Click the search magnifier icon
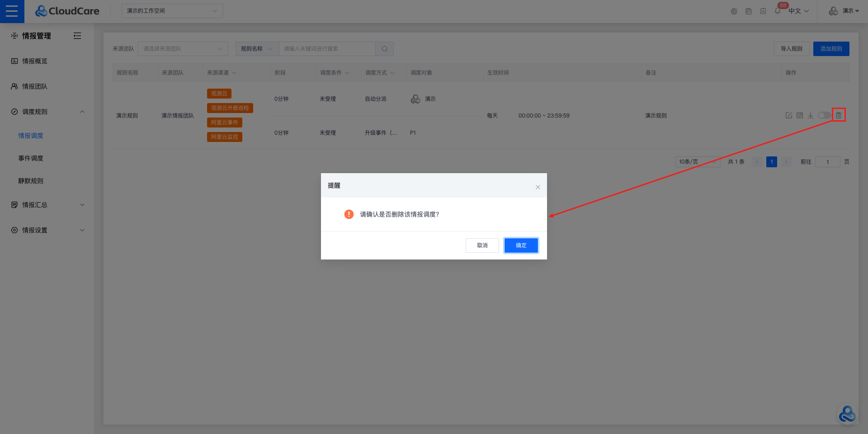This screenshot has width=868, height=434. 384,49
